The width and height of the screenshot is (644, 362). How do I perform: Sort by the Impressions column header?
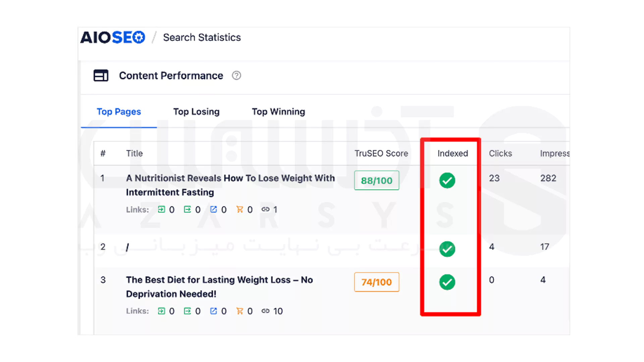(x=554, y=153)
